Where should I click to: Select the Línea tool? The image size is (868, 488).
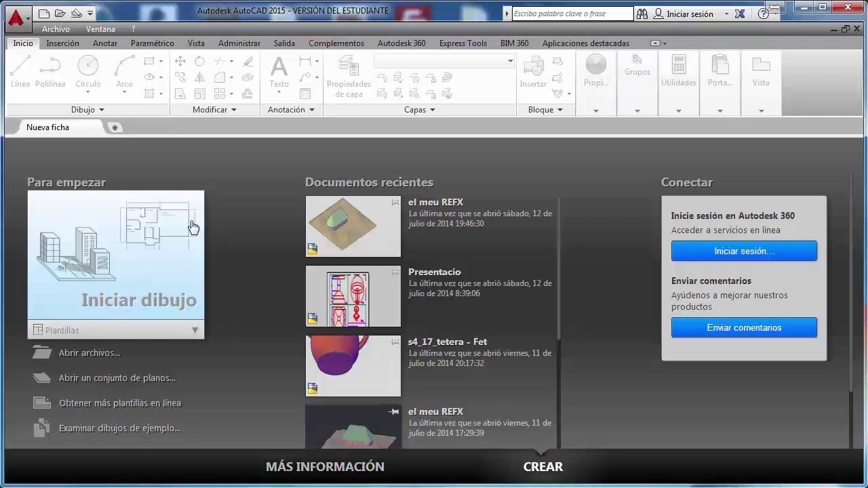(x=20, y=73)
